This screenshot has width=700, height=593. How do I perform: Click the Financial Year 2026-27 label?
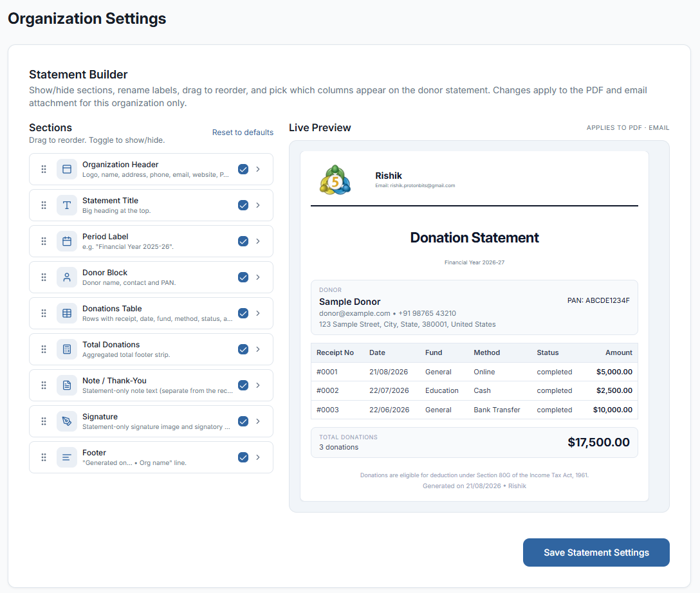(474, 262)
